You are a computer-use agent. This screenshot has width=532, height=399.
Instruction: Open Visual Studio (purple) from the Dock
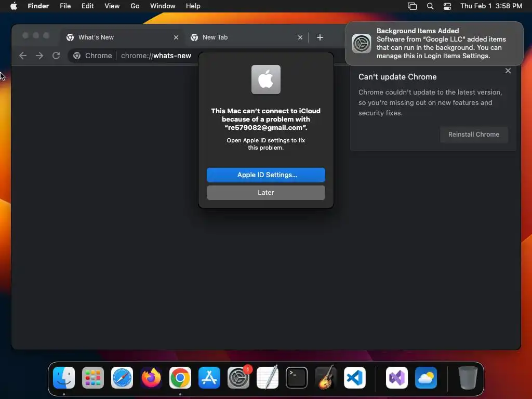pyautogui.click(x=397, y=378)
